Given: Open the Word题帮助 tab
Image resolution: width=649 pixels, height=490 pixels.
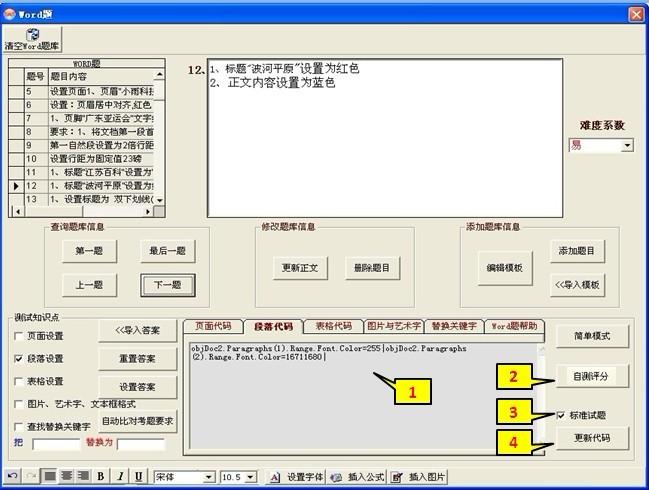Looking at the screenshot, I should (x=514, y=326).
